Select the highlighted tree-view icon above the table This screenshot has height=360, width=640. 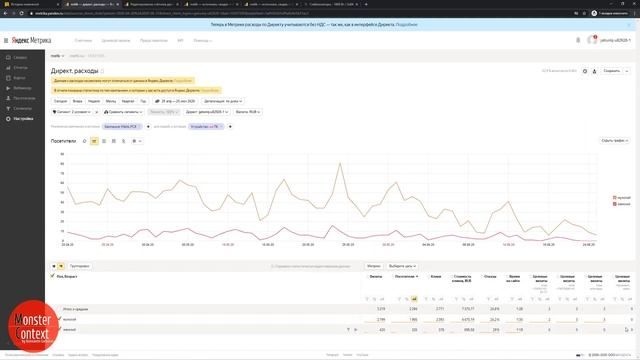61,266
